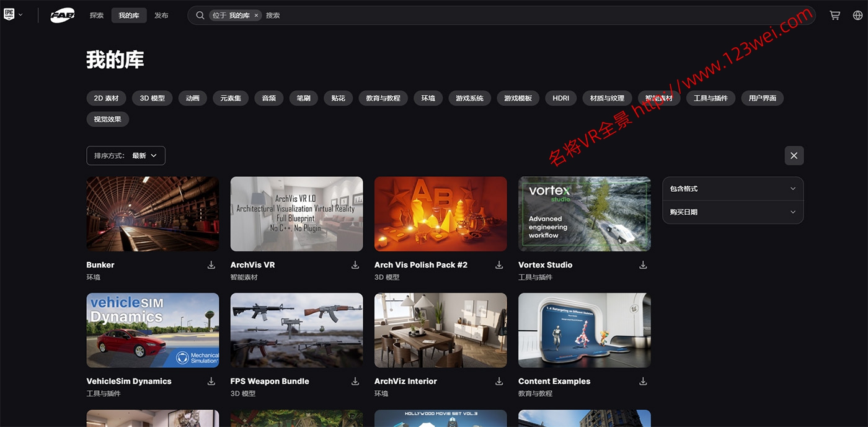The image size is (868, 427).
Task: Close the filter panel with X button
Action: click(794, 156)
